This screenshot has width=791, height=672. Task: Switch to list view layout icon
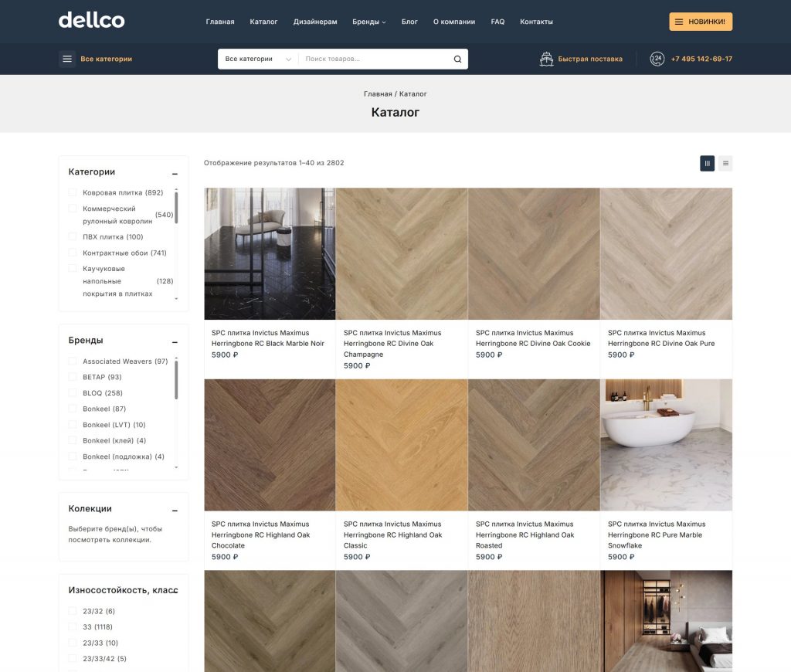pos(725,164)
